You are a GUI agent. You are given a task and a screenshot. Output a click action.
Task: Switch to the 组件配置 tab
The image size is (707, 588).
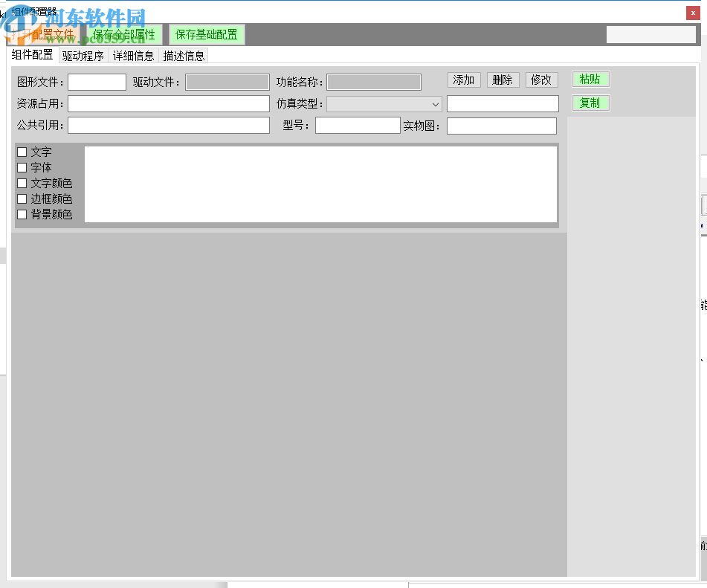[33, 55]
